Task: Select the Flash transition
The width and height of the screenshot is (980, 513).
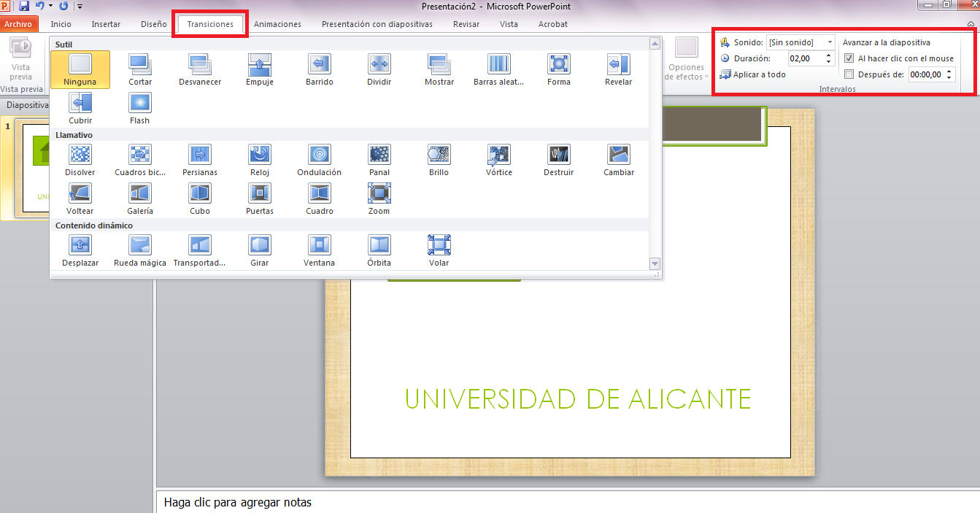Action: click(x=140, y=108)
